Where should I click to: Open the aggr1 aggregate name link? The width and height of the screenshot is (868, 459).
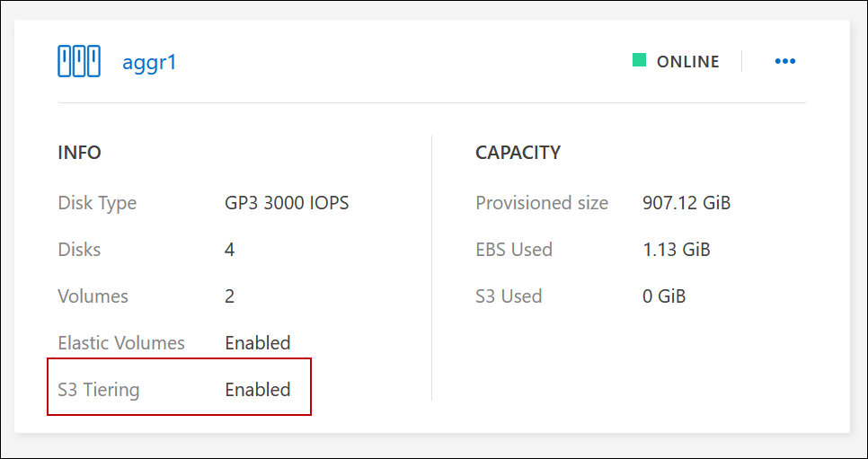150,64
